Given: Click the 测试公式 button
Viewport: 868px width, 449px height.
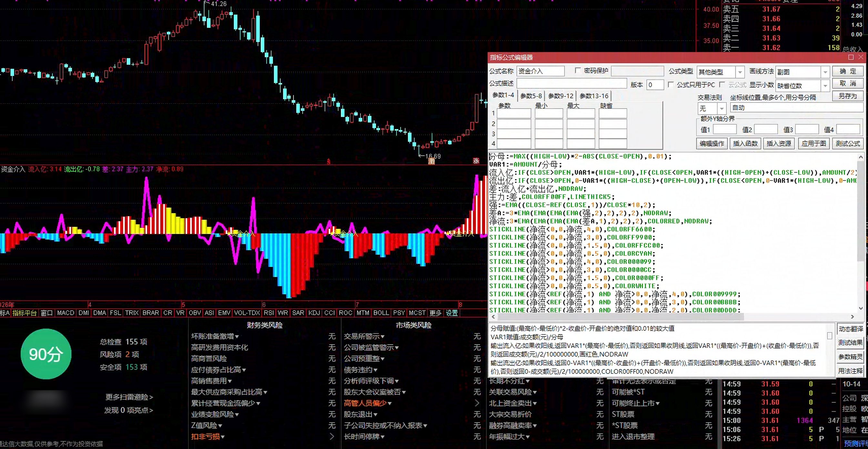Looking at the screenshot, I should (x=848, y=144).
